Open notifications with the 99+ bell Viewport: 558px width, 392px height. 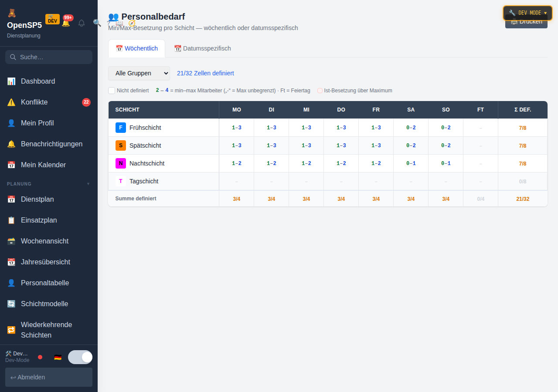(x=66, y=23)
